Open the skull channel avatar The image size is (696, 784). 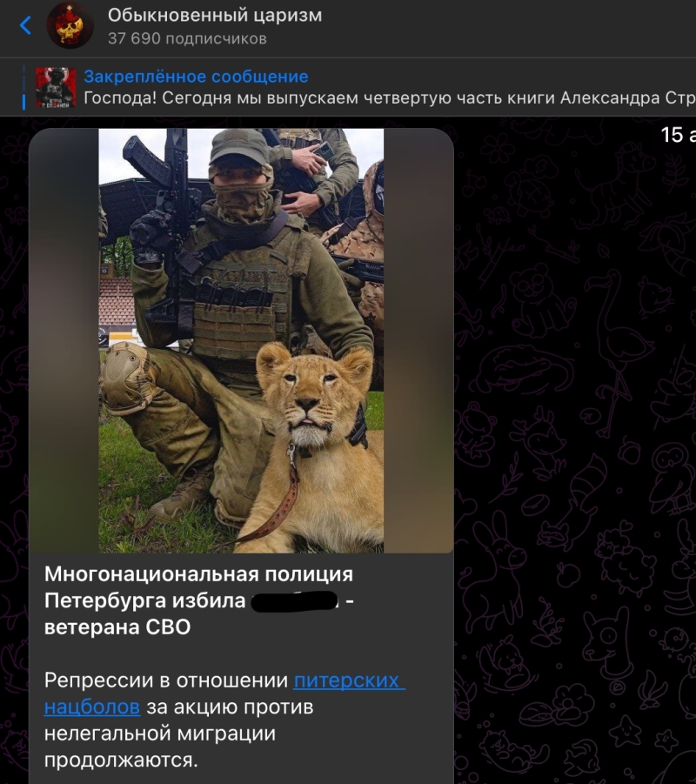[70, 25]
